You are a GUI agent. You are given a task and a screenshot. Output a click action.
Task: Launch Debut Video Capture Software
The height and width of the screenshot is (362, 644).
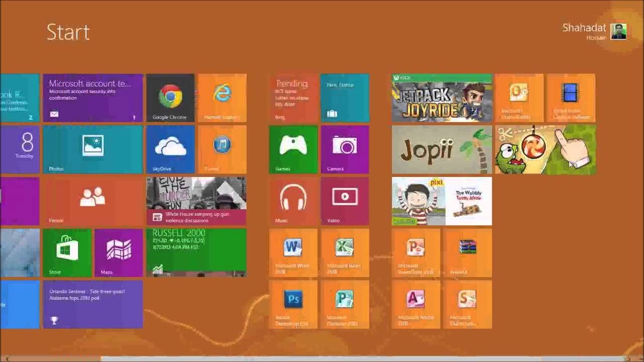571,98
